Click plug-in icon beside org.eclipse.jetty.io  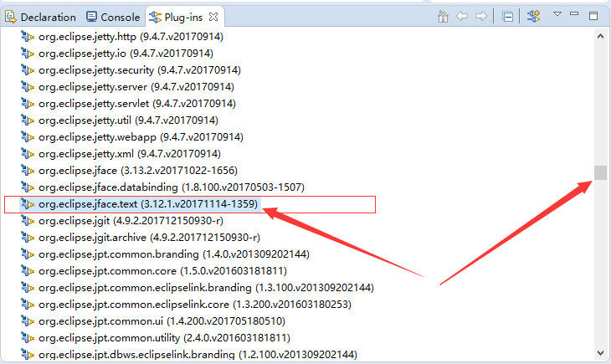[x=28, y=54]
